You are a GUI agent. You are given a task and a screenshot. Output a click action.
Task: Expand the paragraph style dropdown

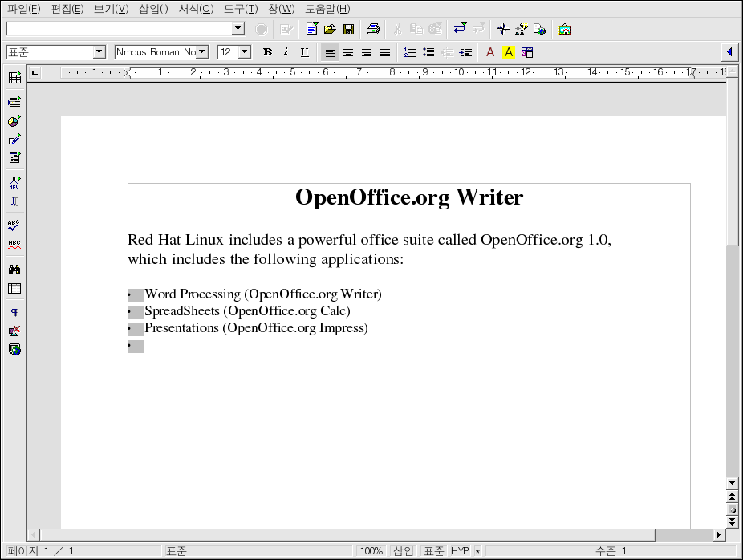(x=99, y=52)
